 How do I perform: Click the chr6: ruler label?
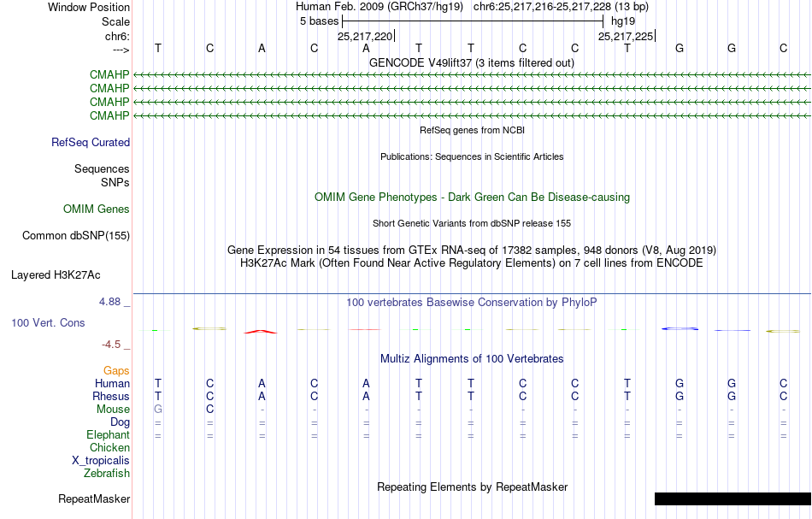click(x=117, y=36)
